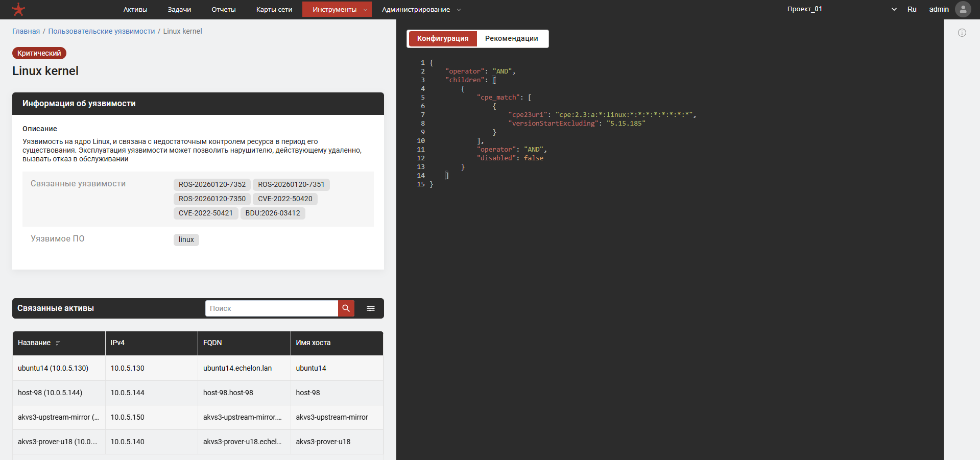Click line 8 versionStartExcluding in the code editor
980x460 pixels.
point(577,124)
